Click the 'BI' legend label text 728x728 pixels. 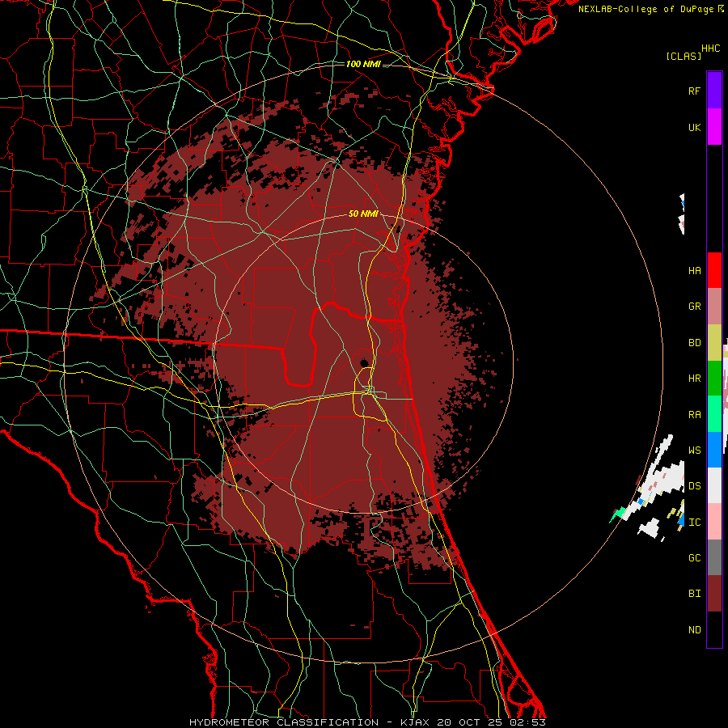click(x=694, y=594)
